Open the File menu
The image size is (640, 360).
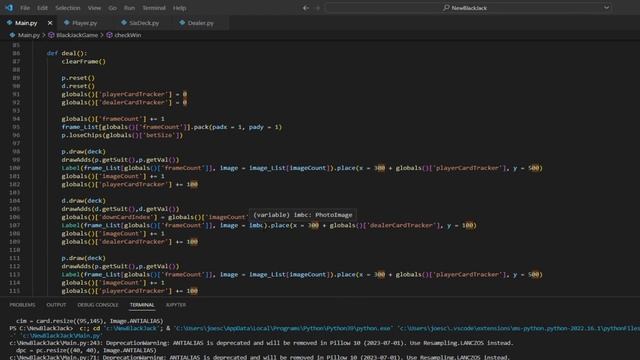(25, 8)
